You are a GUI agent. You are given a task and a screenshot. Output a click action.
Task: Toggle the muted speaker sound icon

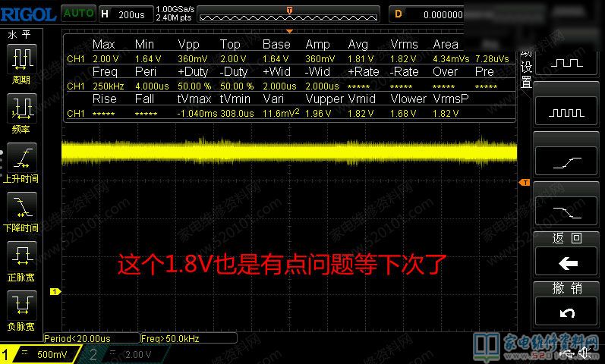pos(585,353)
